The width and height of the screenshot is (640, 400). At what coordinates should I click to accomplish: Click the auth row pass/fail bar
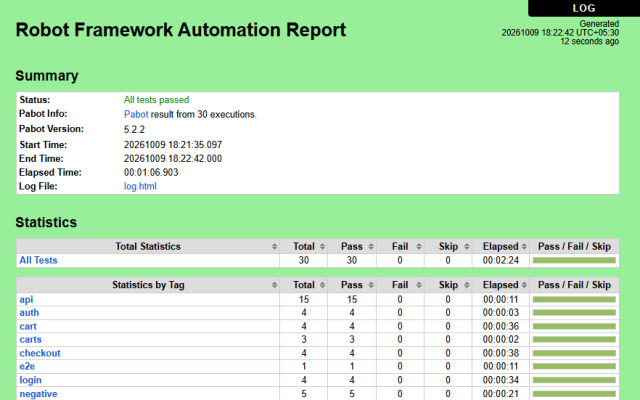(574, 313)
